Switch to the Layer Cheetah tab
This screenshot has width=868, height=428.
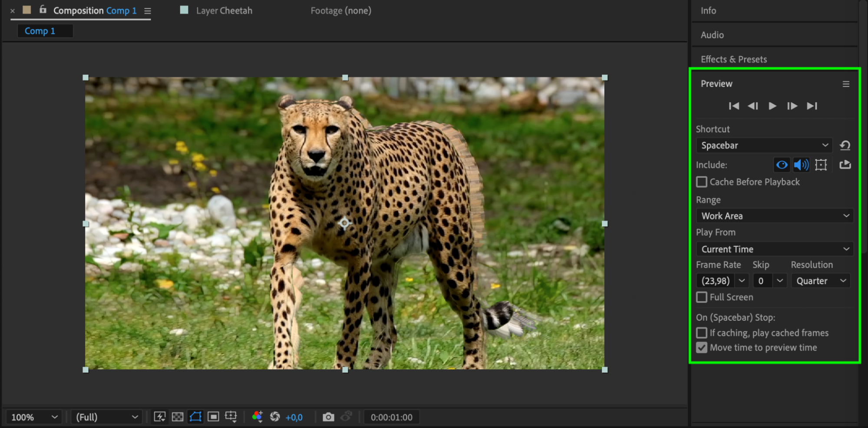tap(224, 10)
